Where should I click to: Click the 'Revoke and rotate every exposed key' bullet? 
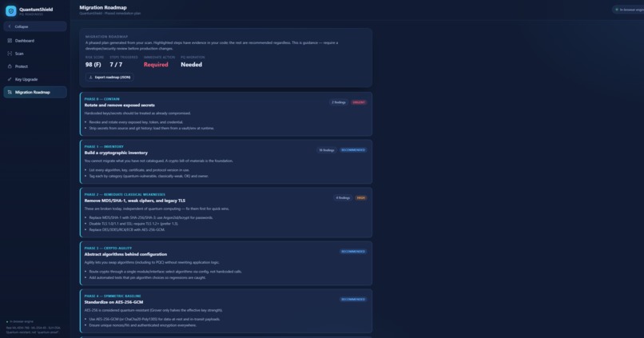pos(136,122)
